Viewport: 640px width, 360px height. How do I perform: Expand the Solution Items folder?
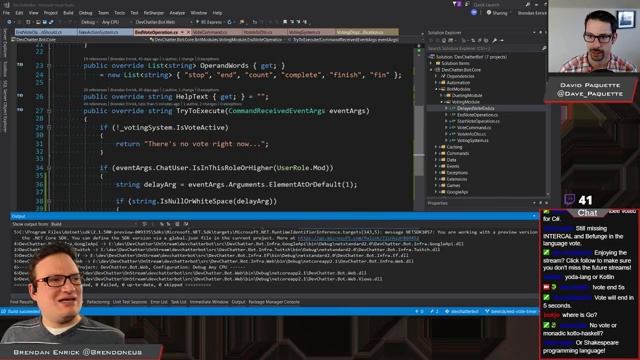pyautogui.click(x=432, y=64)
